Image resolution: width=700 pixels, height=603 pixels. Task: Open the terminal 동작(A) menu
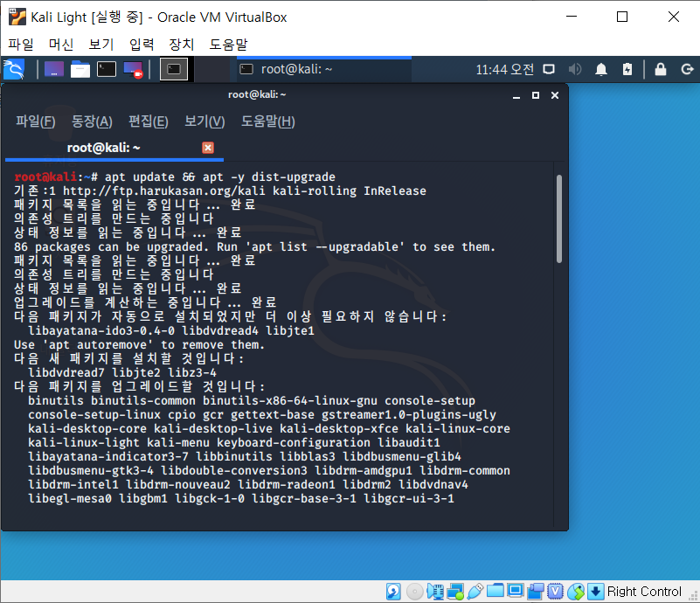coord(92,121)
